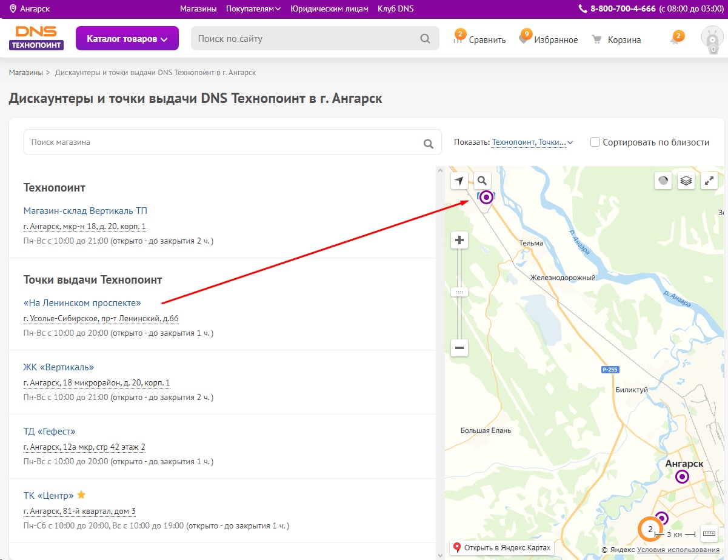Click the DNS Технопоинт logo

pyautogui.click(x=36, y=38)
